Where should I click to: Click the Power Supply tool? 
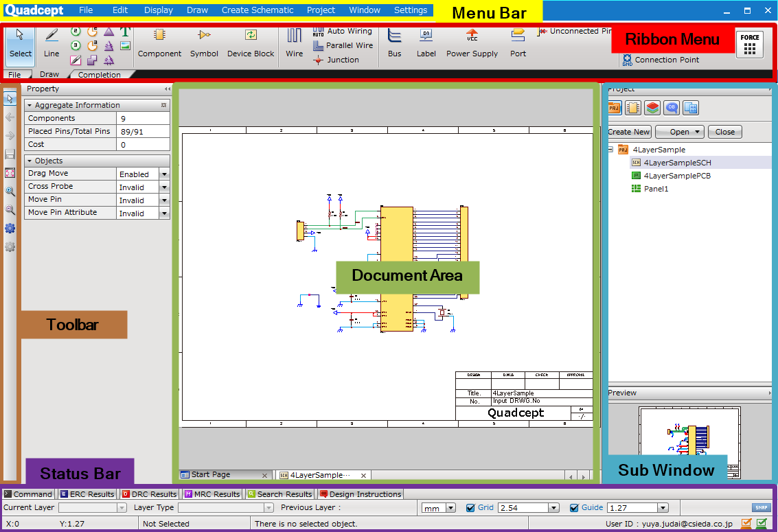point(472,43)
